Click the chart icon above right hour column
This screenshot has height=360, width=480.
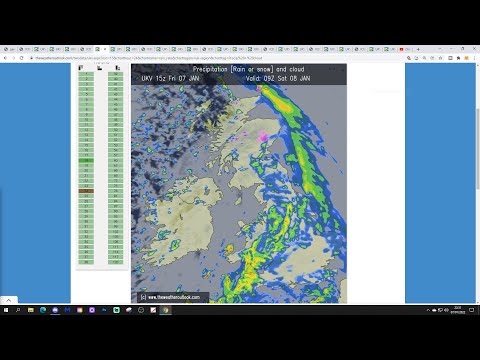tap(118, 68)
